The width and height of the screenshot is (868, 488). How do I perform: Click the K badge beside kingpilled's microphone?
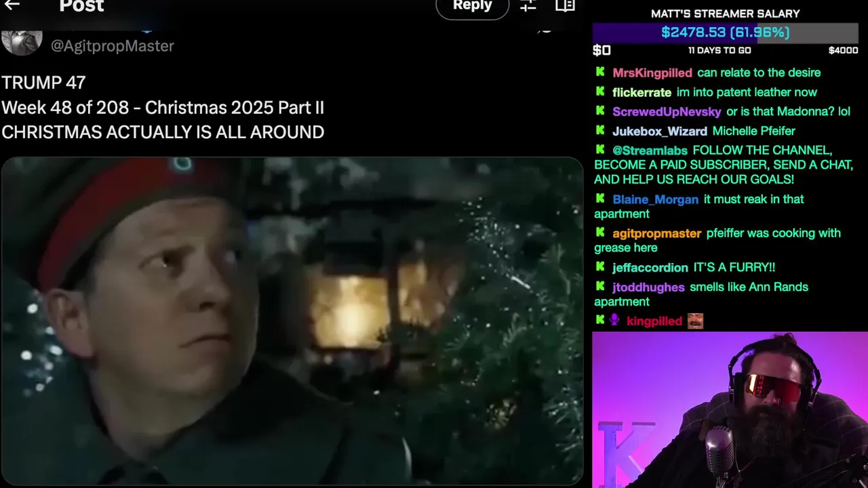[600, 320]
